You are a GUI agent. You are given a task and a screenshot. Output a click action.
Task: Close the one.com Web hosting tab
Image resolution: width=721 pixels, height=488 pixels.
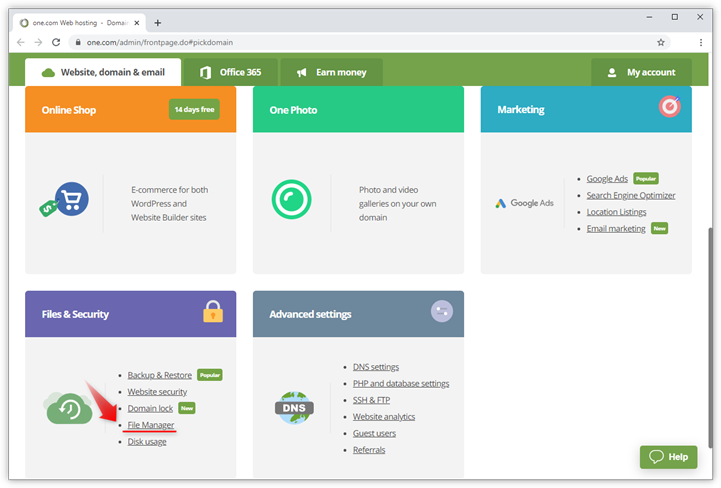click(x=137, y=23)
